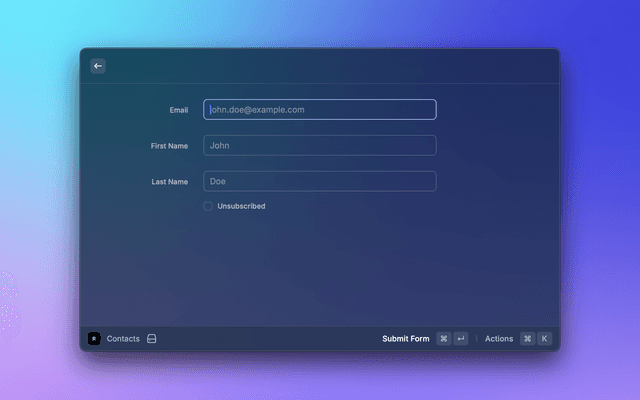
Task: Click the tray icon beside Contacts
Action: click(152, 339)
